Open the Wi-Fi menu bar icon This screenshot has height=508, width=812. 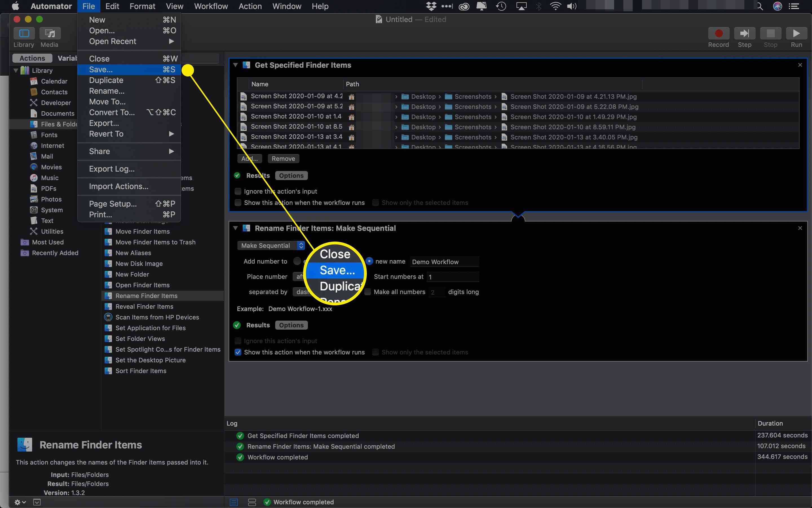point(555,6)
